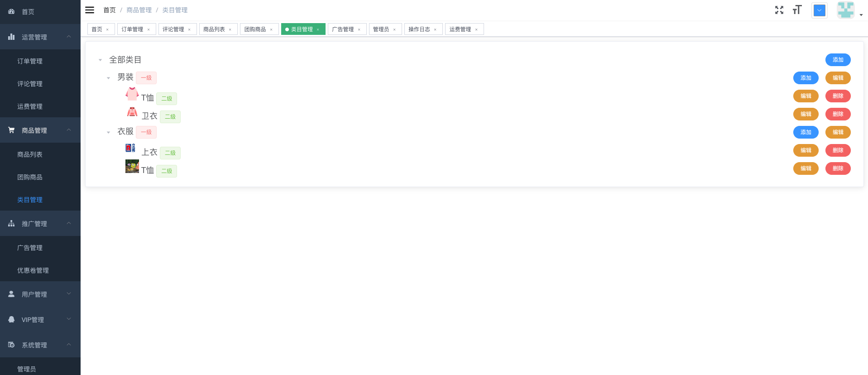Click 添加 button for 全部类目

pyautogui.click(x=838, y=60)
